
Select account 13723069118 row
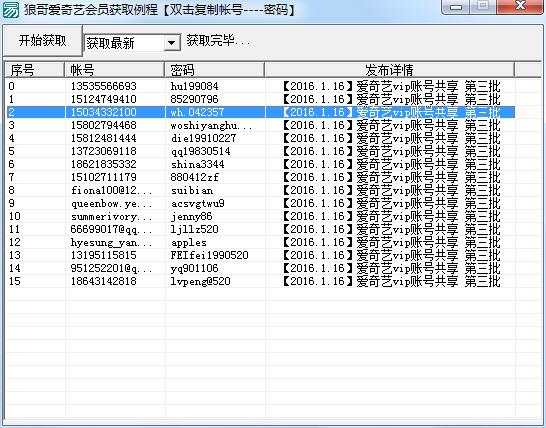tap(260, 151)
